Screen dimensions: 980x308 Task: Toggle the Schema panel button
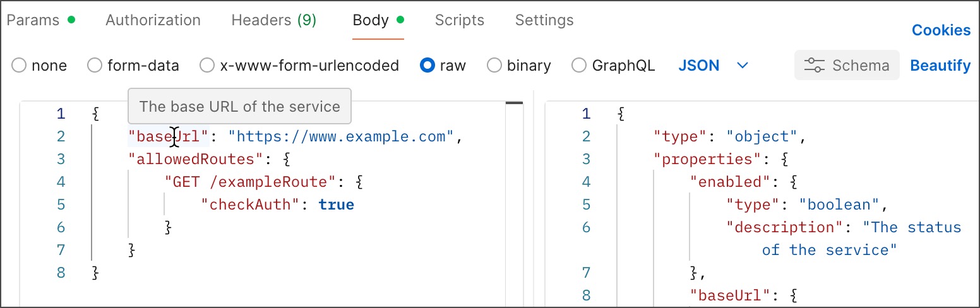coord(847,65)
